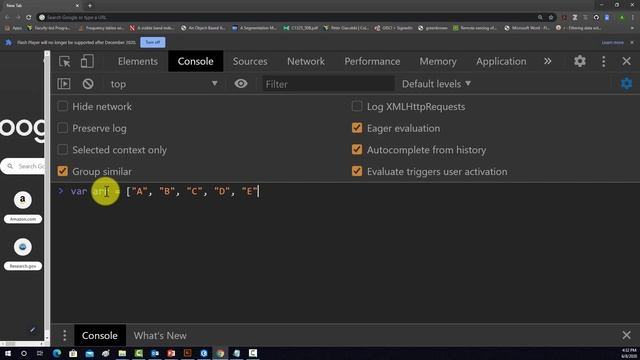Uncheck the Group similar checkbox
Image resolution: width=640 pixels, height=360 pixels.
click(x=62, y=171)
